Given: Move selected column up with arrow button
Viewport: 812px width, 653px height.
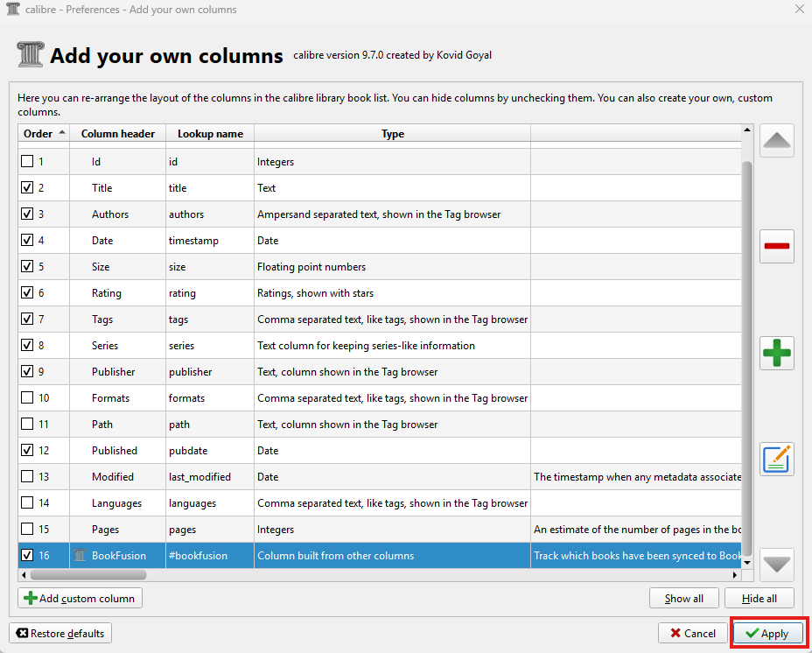Looking at the screenshot, I should point(776,140).
